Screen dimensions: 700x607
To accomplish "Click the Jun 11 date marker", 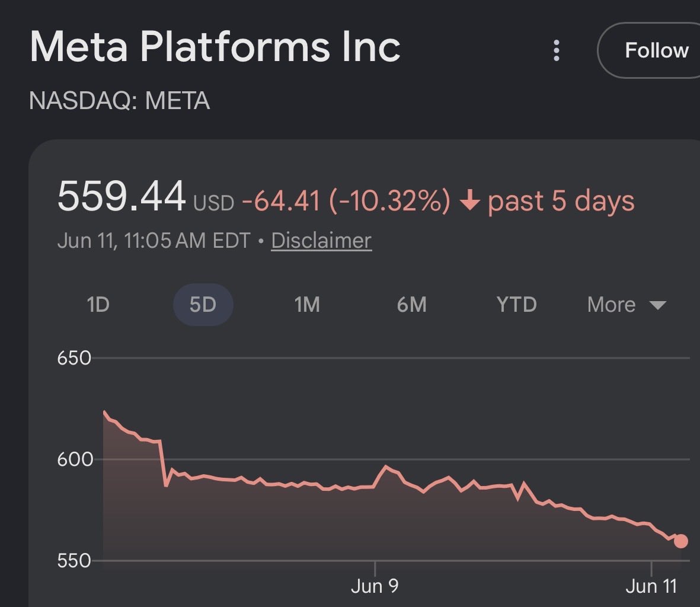I will 651,586.
